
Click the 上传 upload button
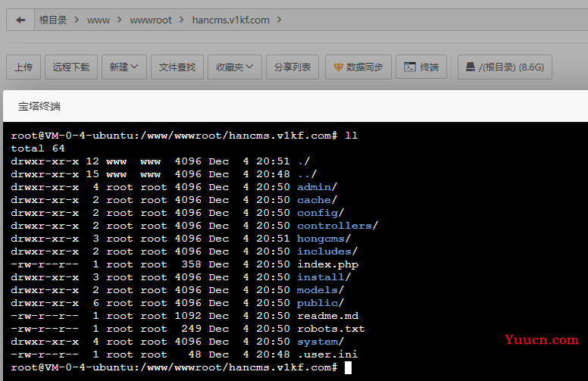pyautogui.click(x=23, y=67)
